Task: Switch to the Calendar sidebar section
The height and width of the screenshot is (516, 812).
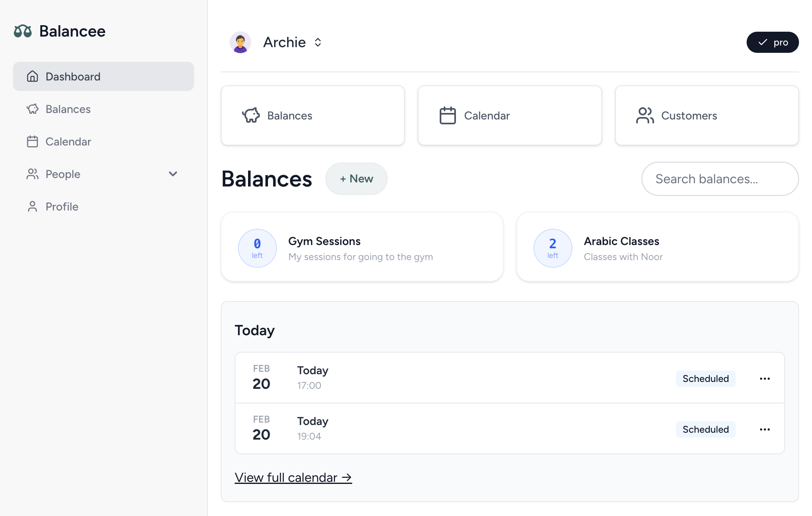Action: [33, 141]
